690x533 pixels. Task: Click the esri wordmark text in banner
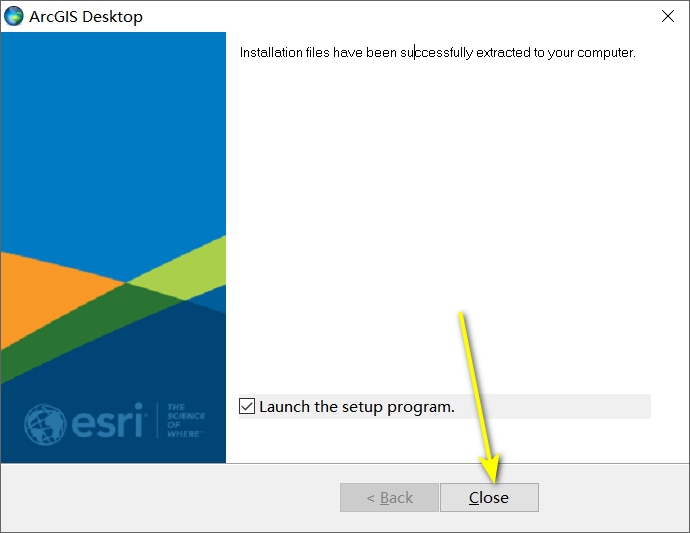click(107, 420)
